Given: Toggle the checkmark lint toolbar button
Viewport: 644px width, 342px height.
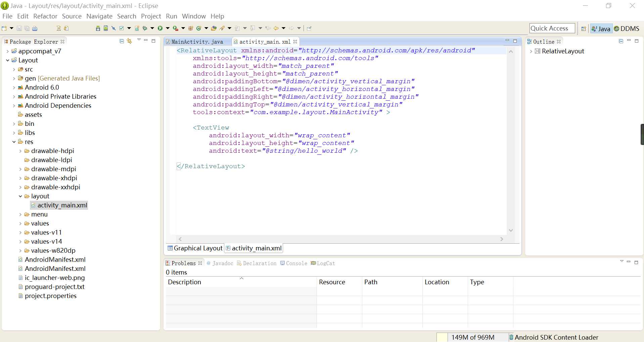Looking at the screenshot, I should (122, 28).
